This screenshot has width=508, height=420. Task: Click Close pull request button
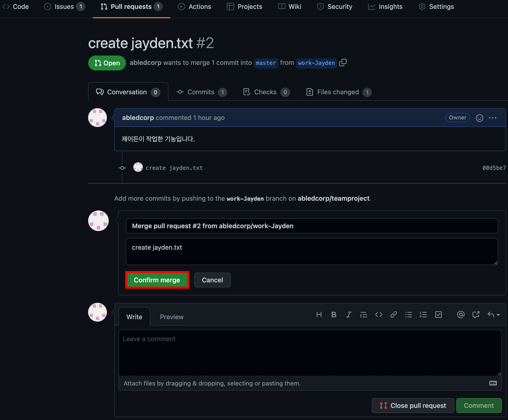413,406
